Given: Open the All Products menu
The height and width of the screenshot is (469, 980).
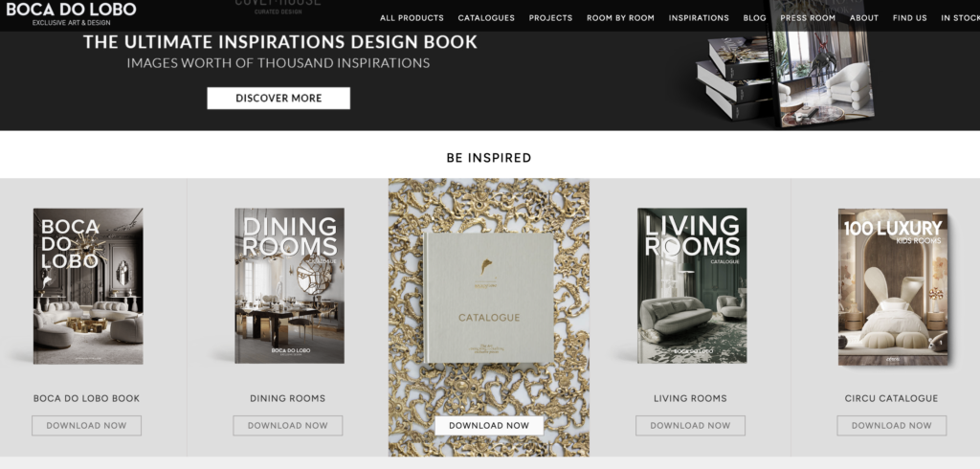Looking at the screenshot, I should 412,17.
